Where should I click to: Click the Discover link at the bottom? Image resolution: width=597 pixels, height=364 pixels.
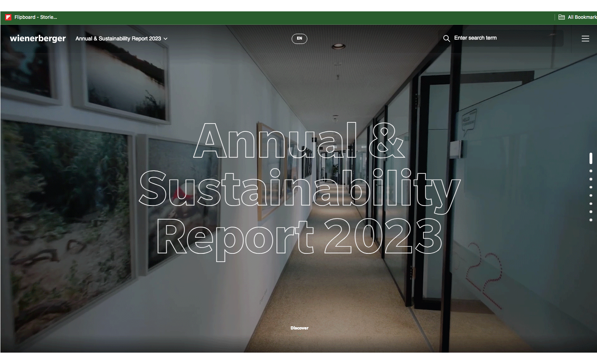(299, 328)
